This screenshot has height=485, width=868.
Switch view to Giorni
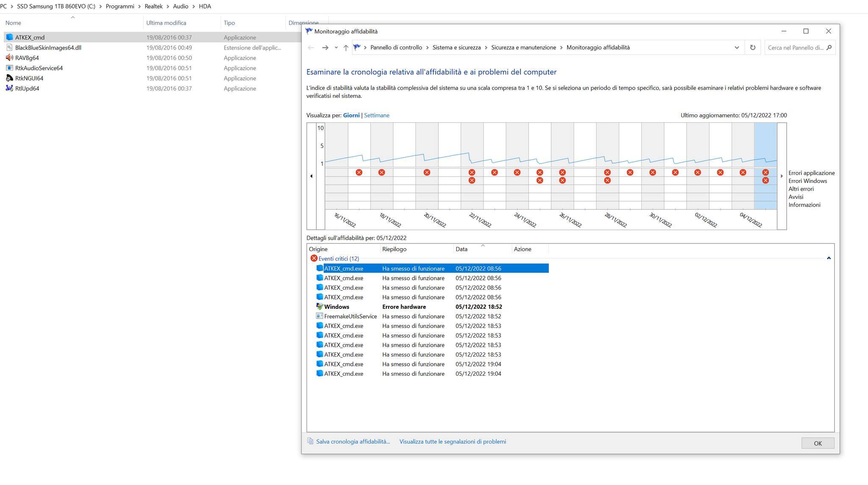(x=351, y=115)
